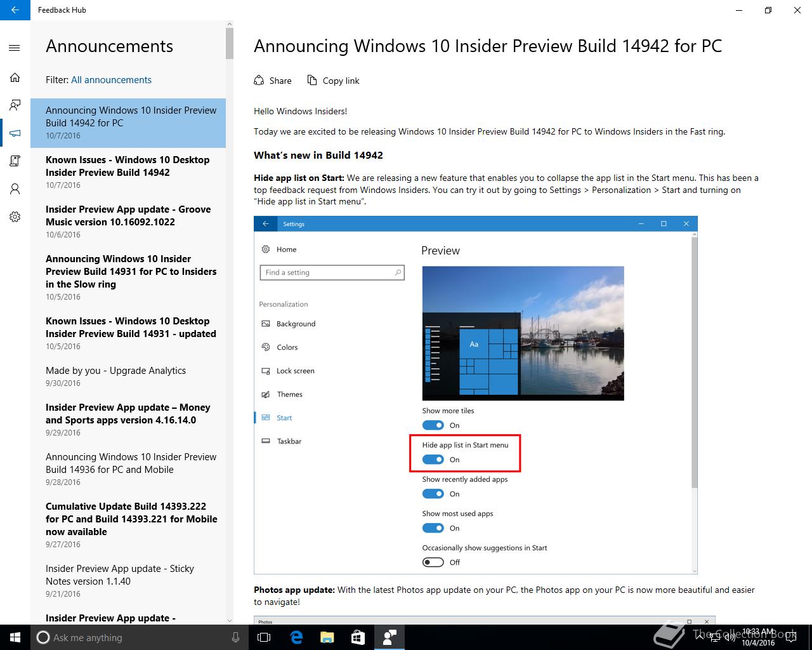Click the Share button text
Viewport: 812px width, 650px height.
tap(280, 81)
